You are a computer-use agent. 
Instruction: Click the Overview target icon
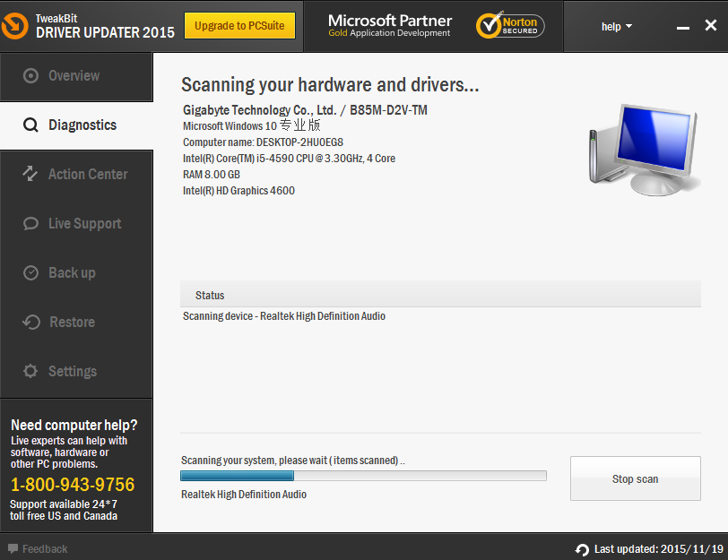pos(30,75)
